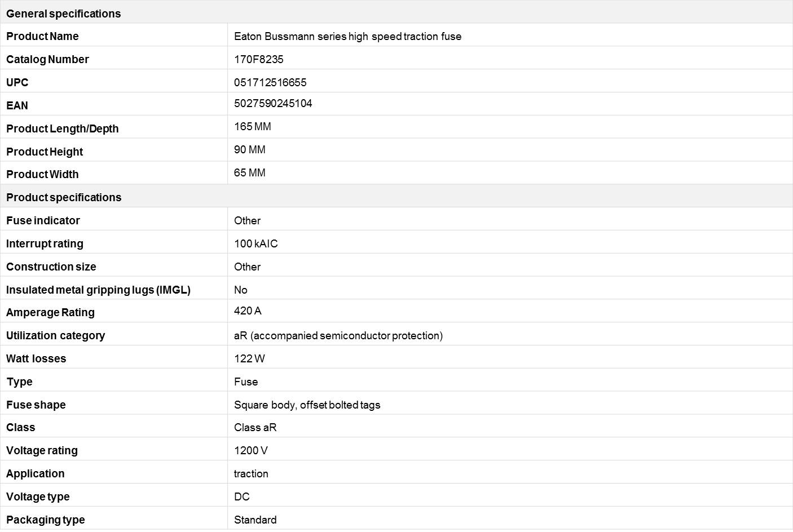The width and height of the screenshot is (793, 532).
Task: Select the 'DC' voltage type value
Action: click(241, 496)
